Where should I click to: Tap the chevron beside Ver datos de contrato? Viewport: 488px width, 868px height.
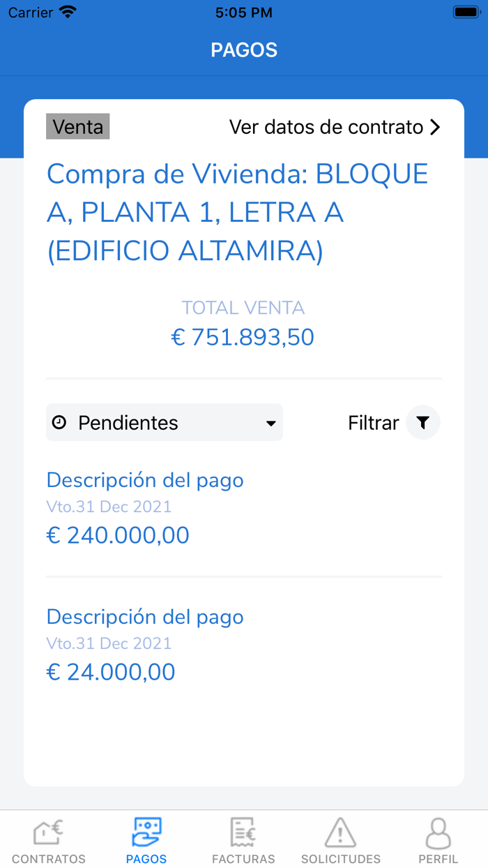[x=435, y=127]
